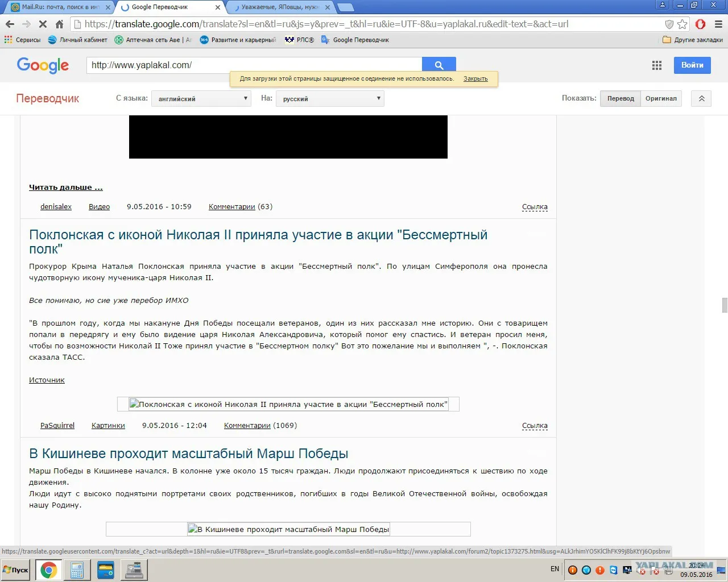The height and width of the screenshot is (582, 728).
Task: Open the Видео category link
Action: [99, 207]
